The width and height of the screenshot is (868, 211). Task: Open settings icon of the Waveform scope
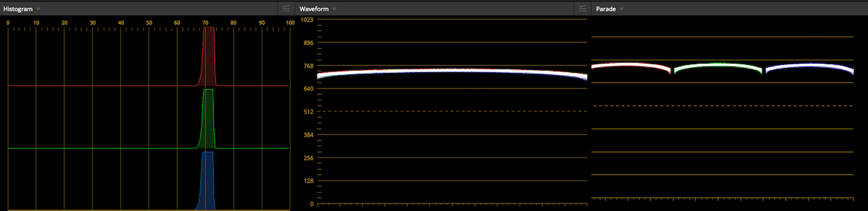[x=582, y=9]
